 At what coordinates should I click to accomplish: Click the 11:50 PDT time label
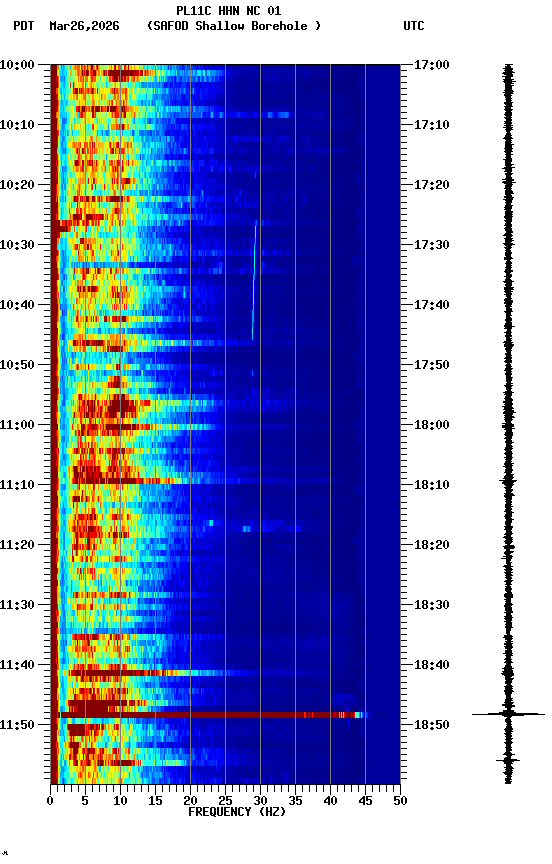(17, 725)
